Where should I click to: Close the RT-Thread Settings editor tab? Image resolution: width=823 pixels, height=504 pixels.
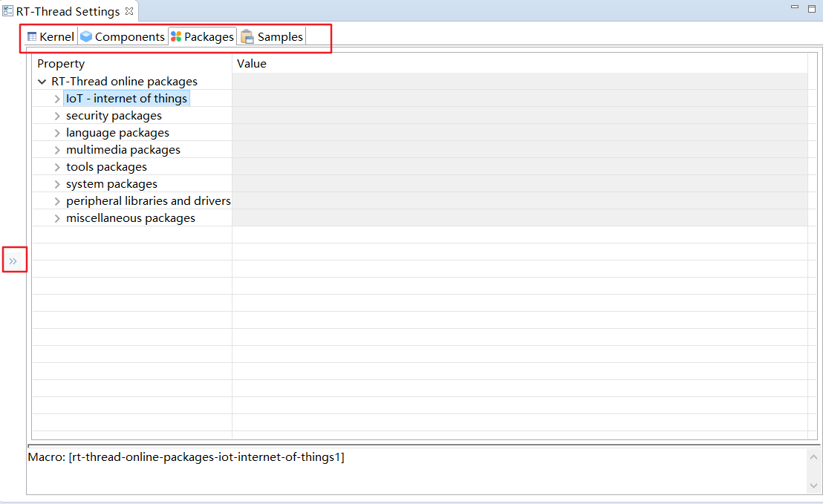pos(129,11)
